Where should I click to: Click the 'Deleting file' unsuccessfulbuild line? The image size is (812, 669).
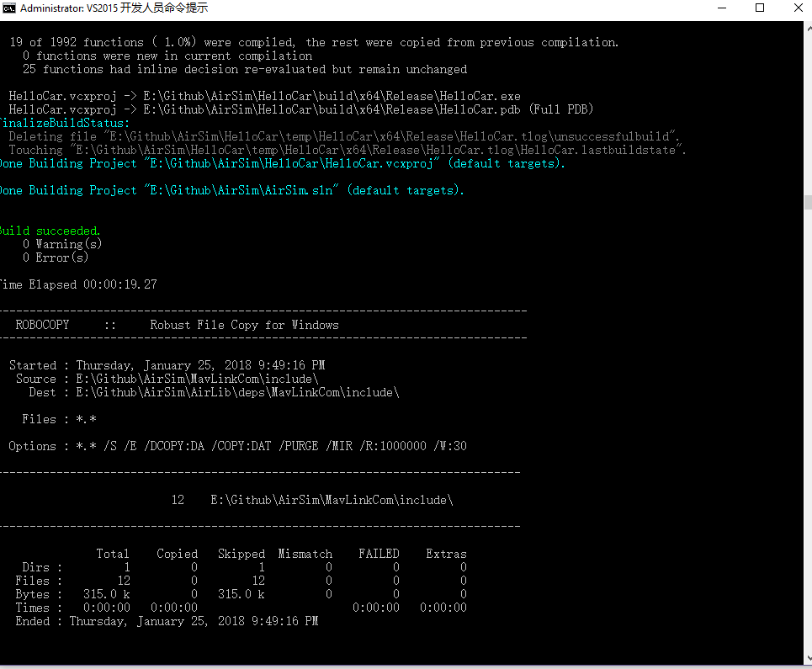344,136
